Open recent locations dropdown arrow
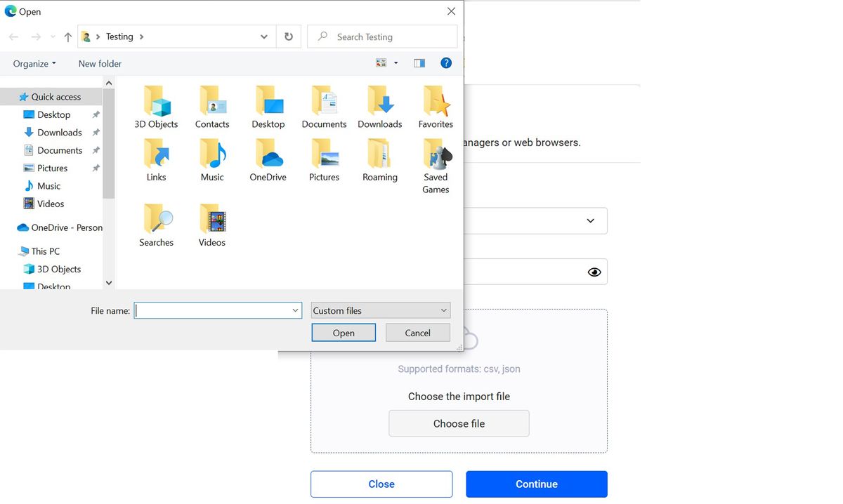The width and height of the screenshot is (843, 504). pyautogui.click(x=52, y=37)
